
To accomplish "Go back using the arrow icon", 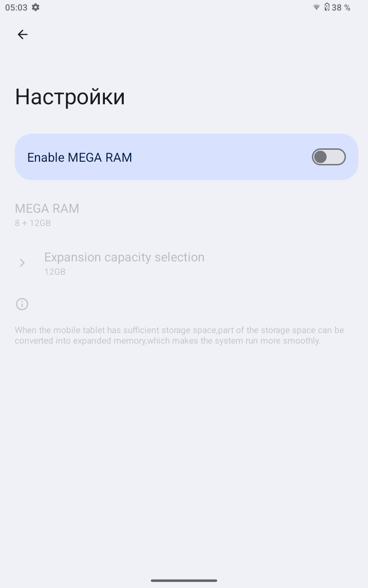I will click(x=23, y=34).
